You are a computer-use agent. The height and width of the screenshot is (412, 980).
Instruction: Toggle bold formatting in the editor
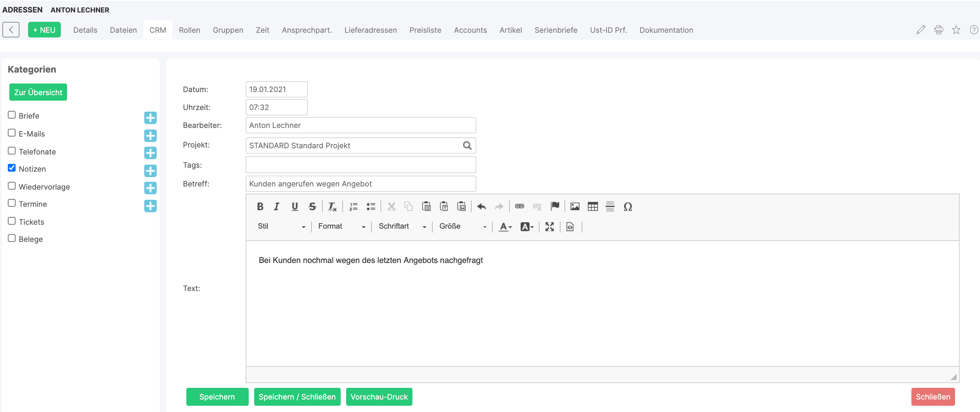pos(260,207)
